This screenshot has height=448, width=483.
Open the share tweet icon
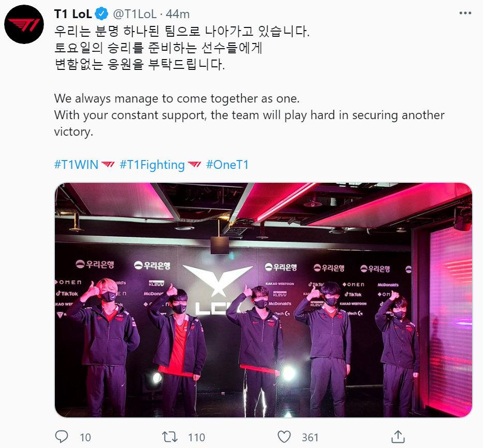398,436
